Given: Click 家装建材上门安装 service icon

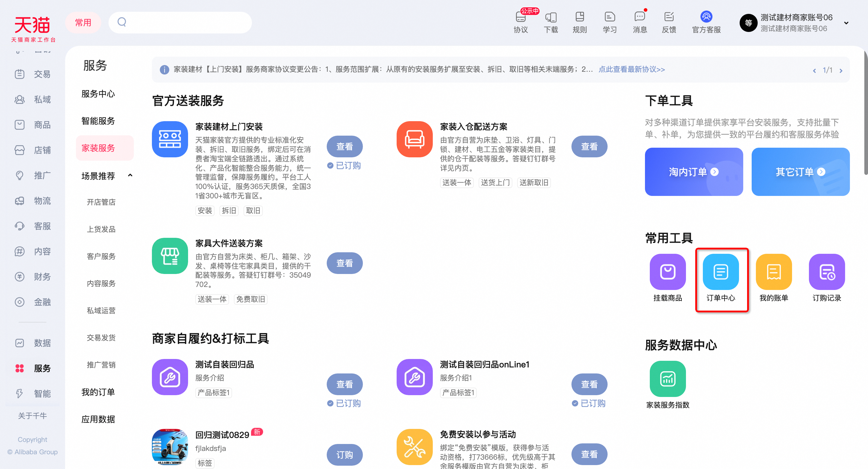Looking at the screenshot, I should click(170, 139).
